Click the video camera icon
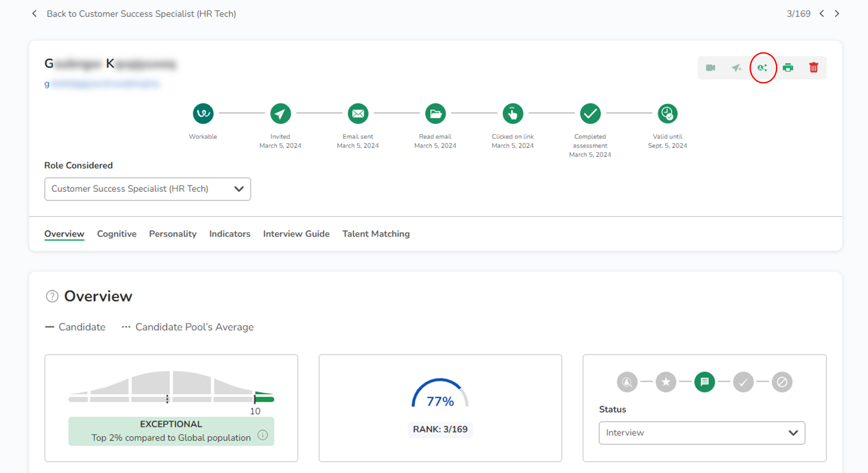Viewport: 868px width, 473px height. [710, 68]
